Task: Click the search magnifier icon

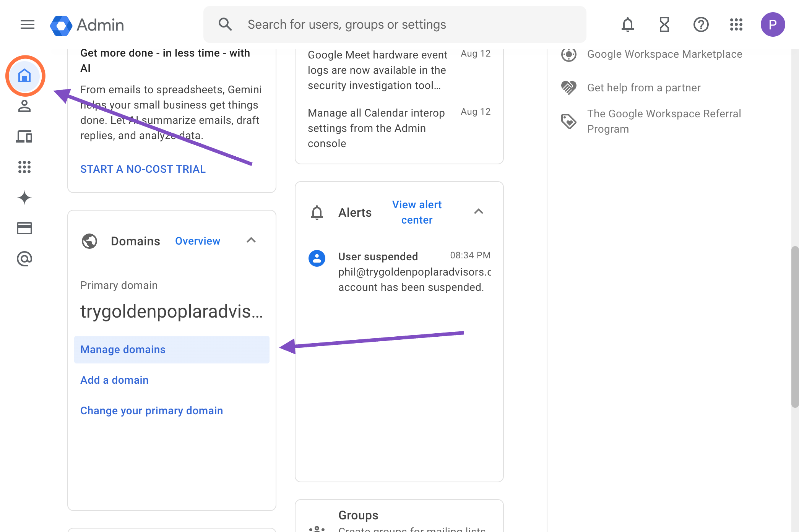Action: (225, 24)
